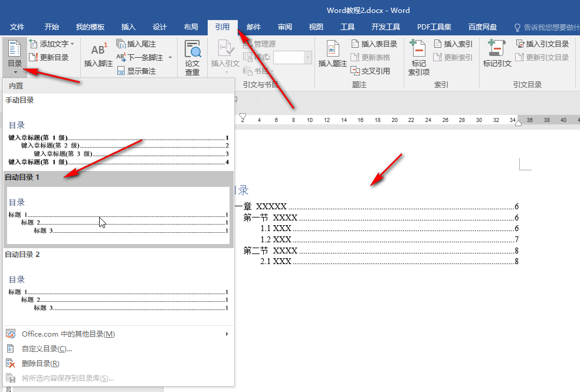Select the 引用 tab
This screenshot has width=580, height=392.
(x=222, y=27)
